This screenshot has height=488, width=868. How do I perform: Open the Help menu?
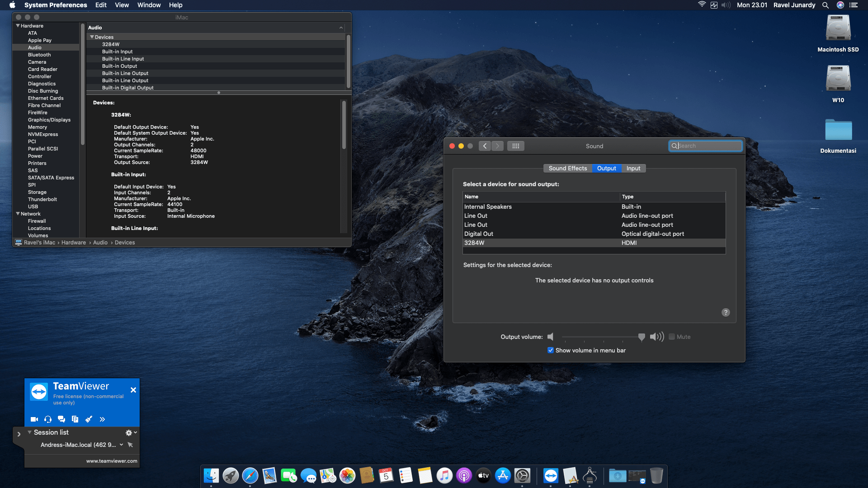click(x=176, y=5)
